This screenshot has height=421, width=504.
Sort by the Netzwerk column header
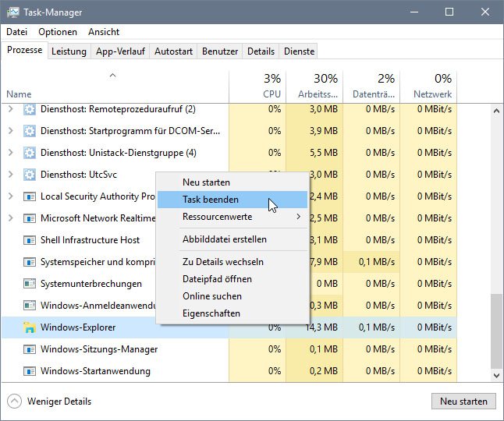[428, 87]
